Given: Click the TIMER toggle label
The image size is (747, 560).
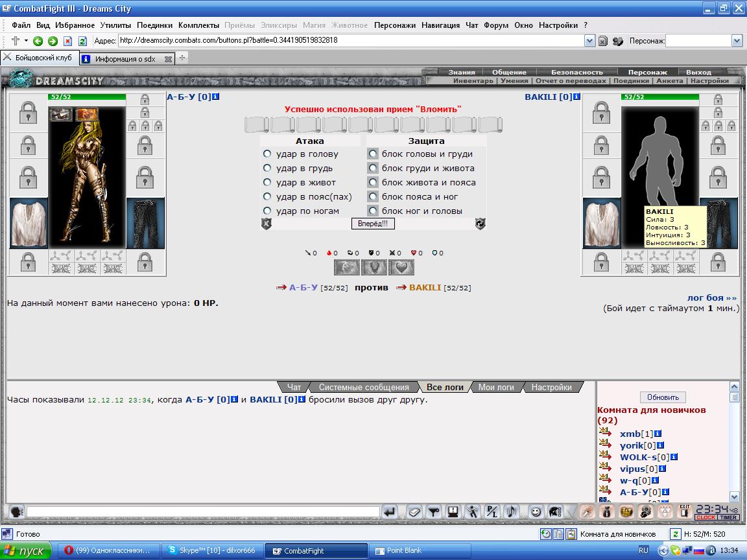Looking at the screenshot, I should coord(728,518).
